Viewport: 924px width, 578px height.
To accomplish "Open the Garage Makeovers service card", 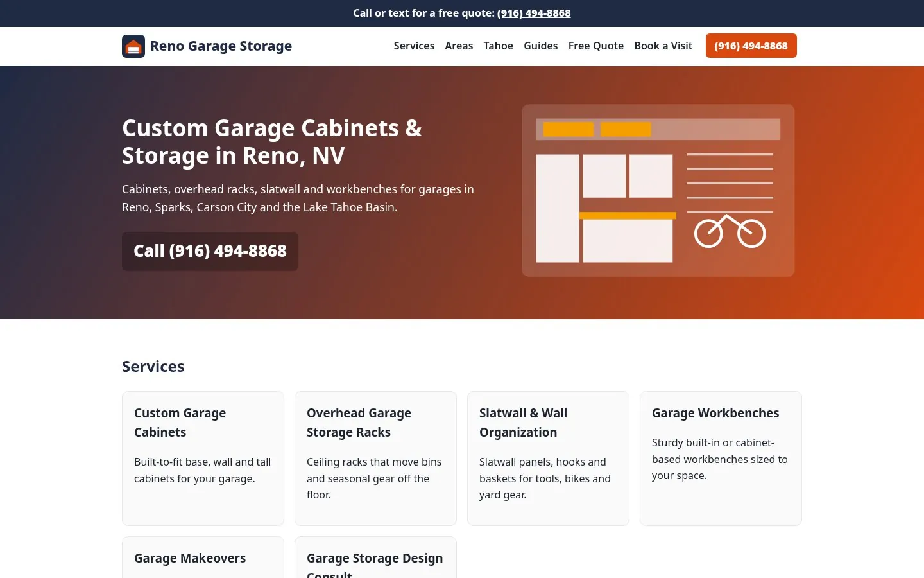I will click(x=203, y=557).
